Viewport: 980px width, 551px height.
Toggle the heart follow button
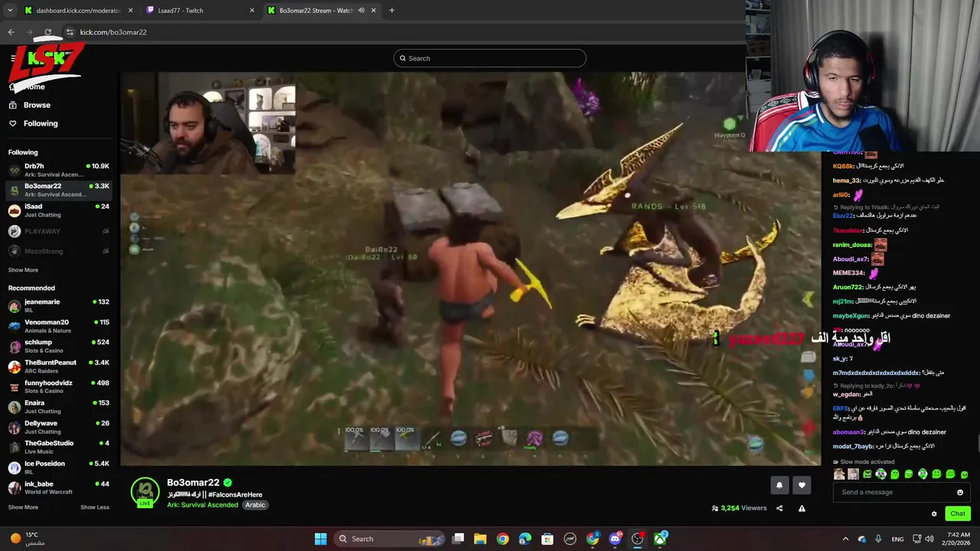(802, 484)
